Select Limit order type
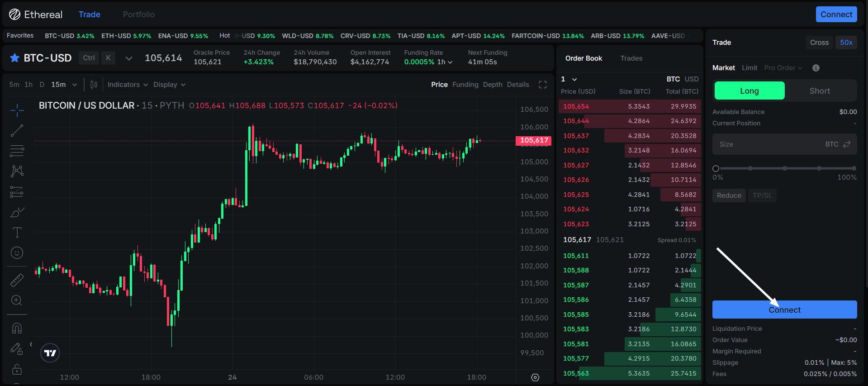Image resolution: width=868 pixels, height=386 pixels. [x=749, y=68]
